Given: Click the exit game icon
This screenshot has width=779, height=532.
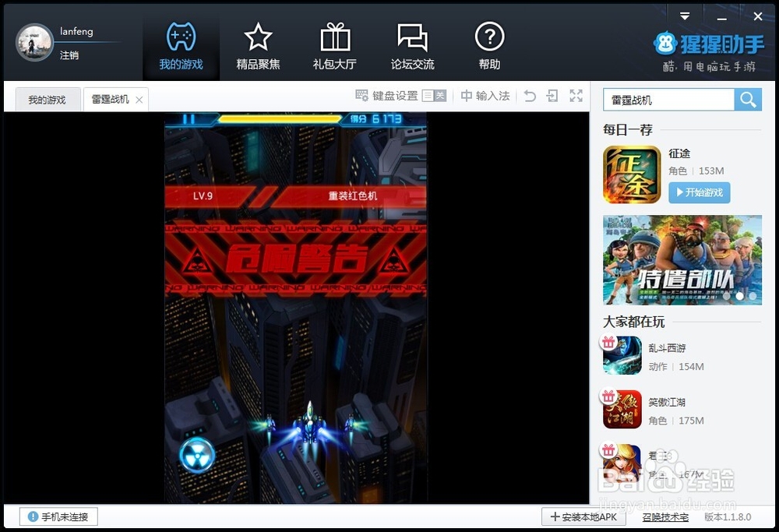Looking at the screenshot, I should tap(552, 95).
